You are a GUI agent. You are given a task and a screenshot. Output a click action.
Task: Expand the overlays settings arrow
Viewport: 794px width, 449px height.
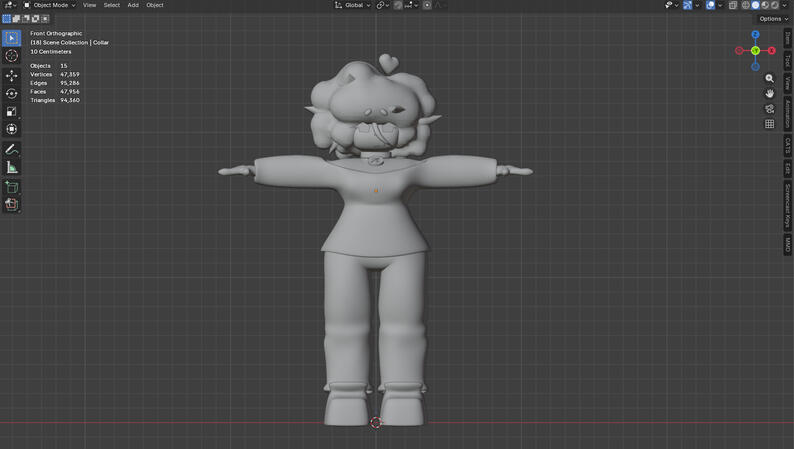pyautogui.click(x=720, y=5)
